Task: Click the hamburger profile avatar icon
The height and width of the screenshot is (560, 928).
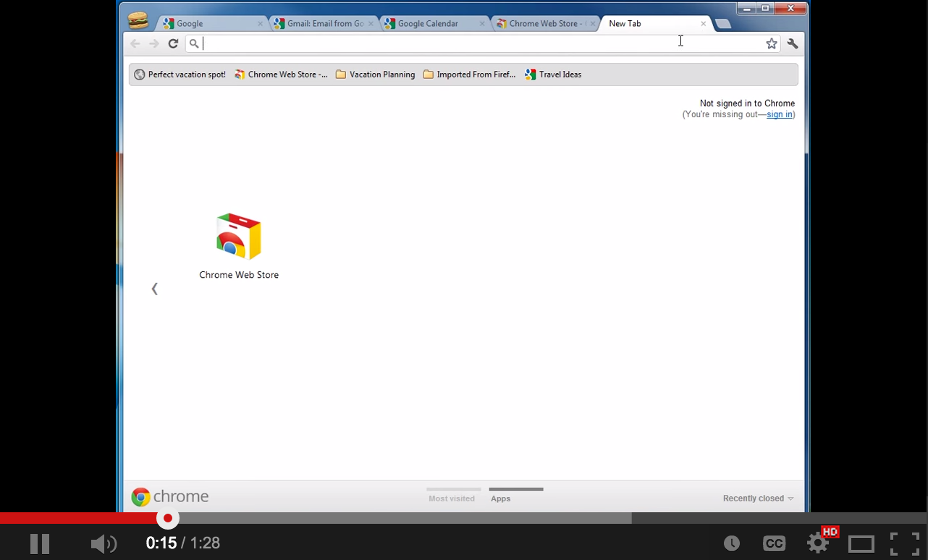Action: point(138,21)
